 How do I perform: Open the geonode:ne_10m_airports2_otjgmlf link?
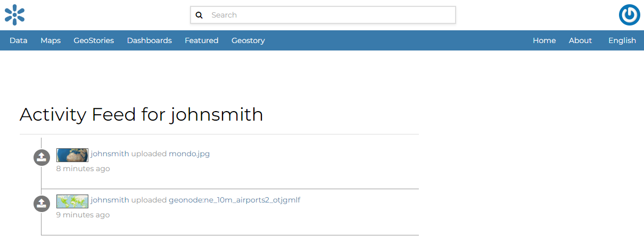pyautogui.click(x=234, y=200)
